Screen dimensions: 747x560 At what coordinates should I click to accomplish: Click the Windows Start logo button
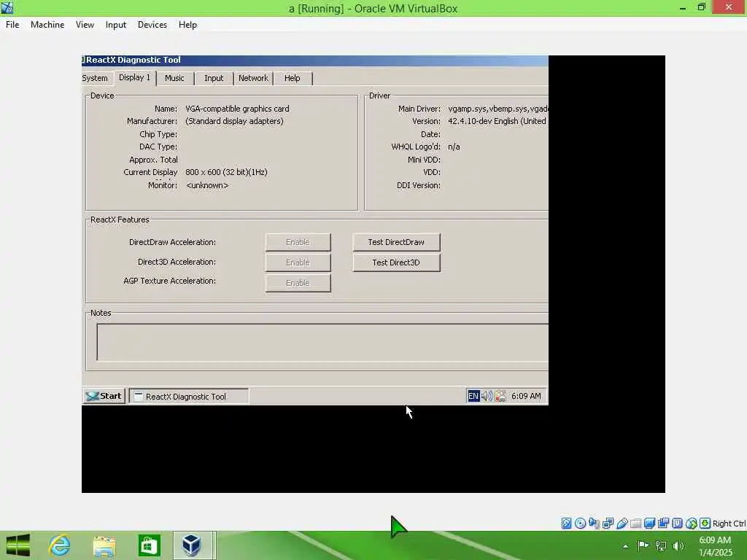18,545
